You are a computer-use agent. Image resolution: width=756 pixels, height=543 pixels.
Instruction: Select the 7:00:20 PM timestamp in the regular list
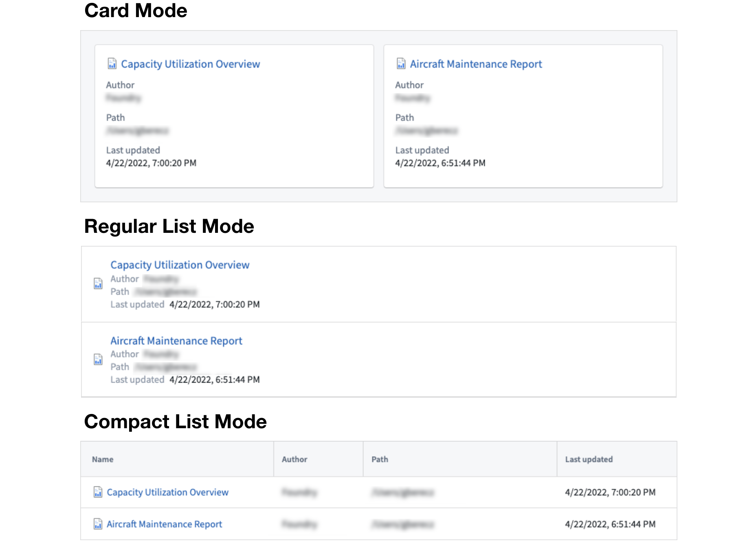[214, 304]
